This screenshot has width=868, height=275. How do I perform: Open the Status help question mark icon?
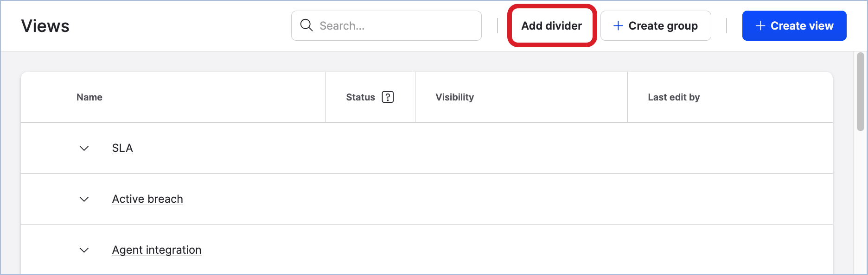[388, 97]
